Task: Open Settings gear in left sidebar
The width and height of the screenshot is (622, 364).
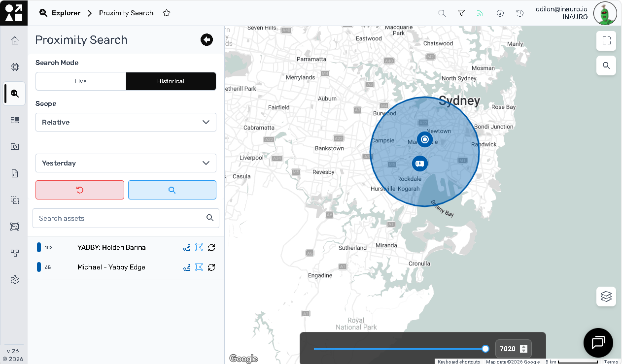Action: click(x=15, y=280)
